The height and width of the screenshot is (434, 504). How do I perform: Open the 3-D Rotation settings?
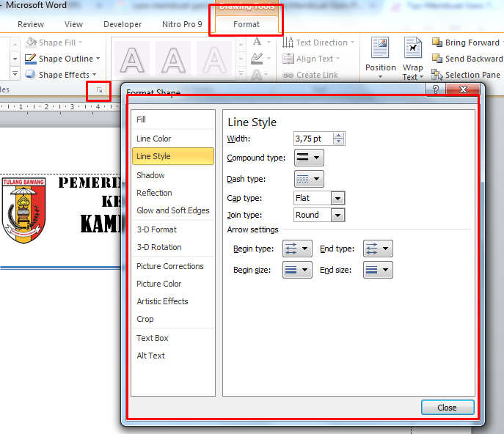point(173,247)
